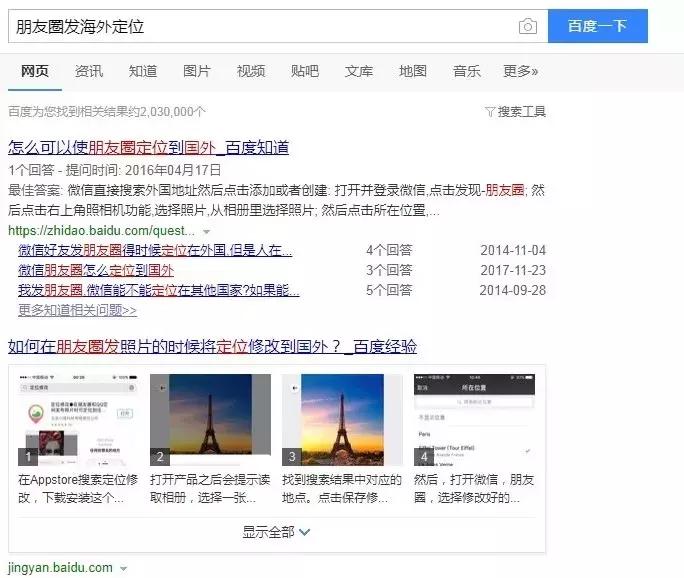Expand the 更多» tab menu
The image size is (684, 578).
[x=520, y=71]
